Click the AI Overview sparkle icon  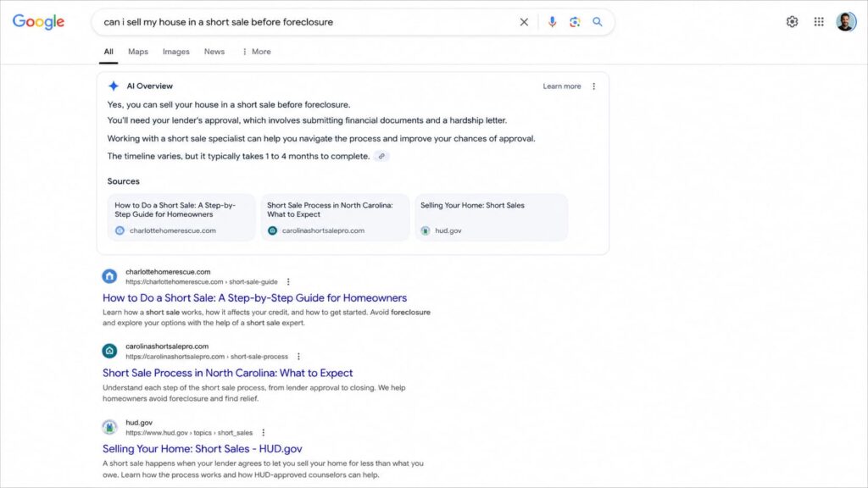[114, 86]
